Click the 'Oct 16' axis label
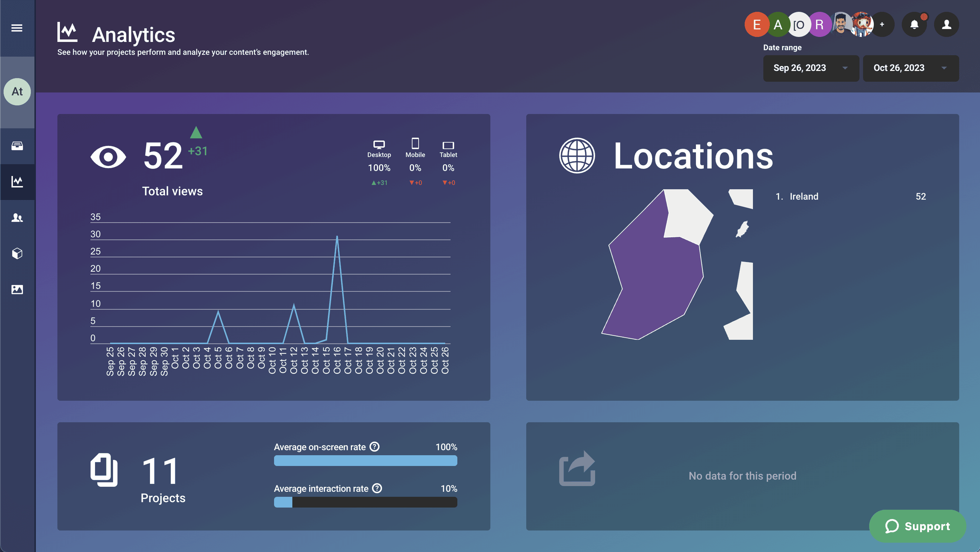The width and height of the screenshot is (980, 552). point(337,360)
